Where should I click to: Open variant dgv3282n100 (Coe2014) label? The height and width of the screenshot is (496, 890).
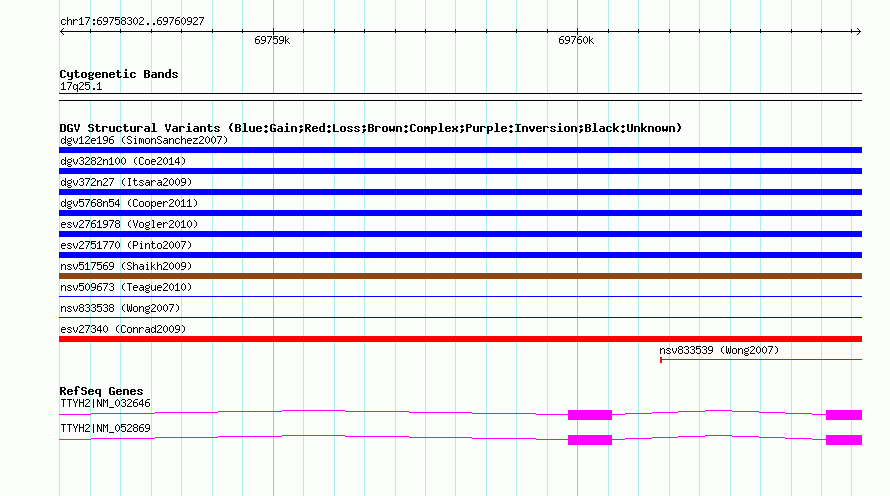[123, 161]
